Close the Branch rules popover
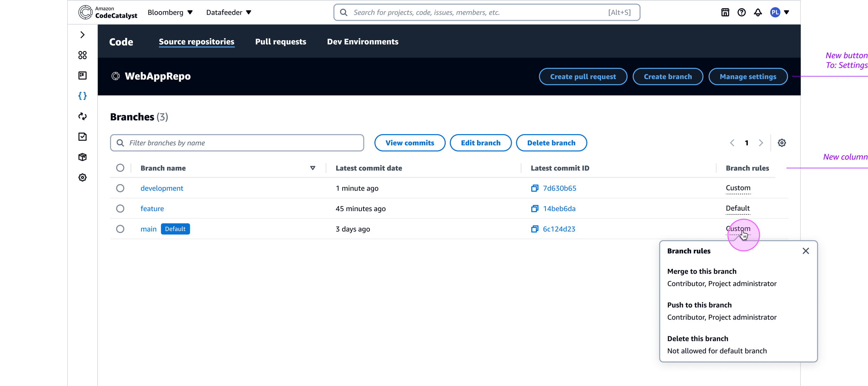 [x=806, y=251]
